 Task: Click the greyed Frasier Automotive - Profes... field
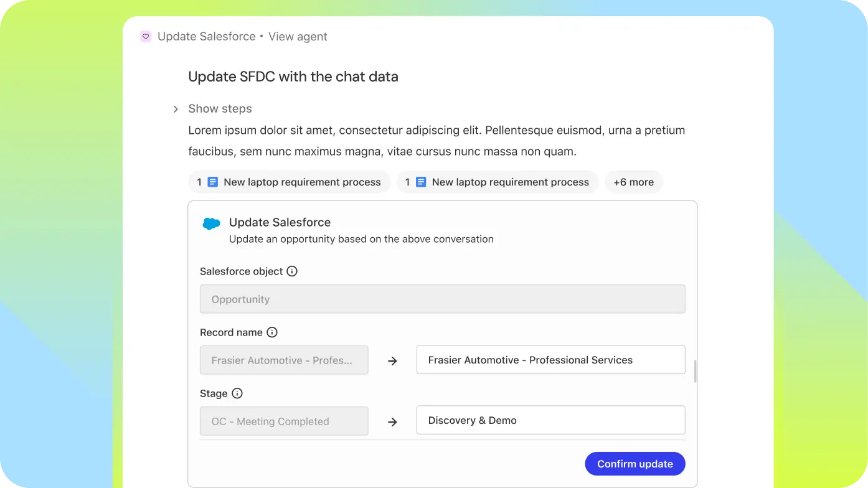tap(284, 360)
